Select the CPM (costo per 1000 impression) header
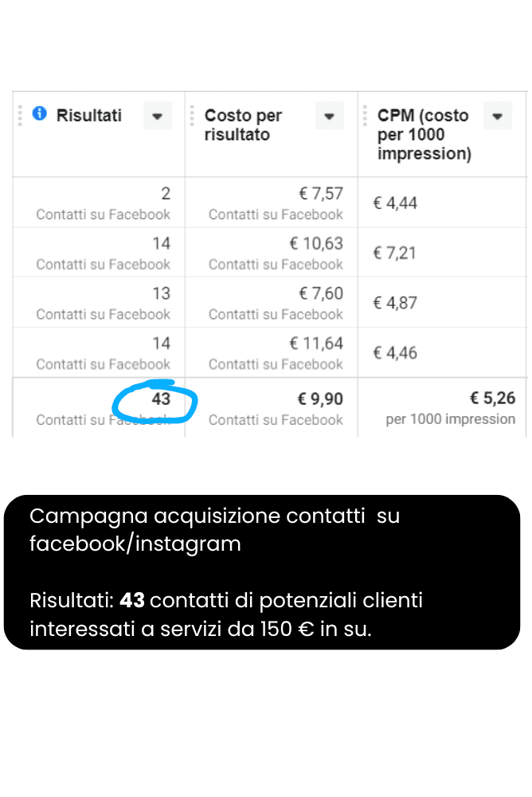Image resolution: width=532 pixels, height=797 pixels. click(x=424, y=134)
